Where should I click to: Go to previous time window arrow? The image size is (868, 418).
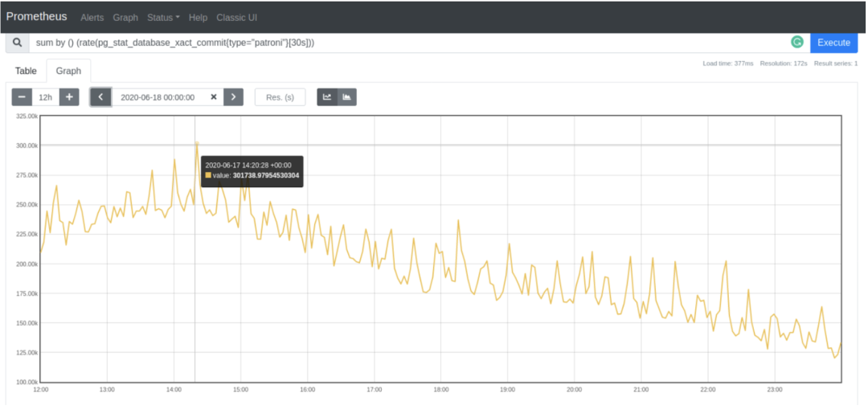[x=100, y=97]
